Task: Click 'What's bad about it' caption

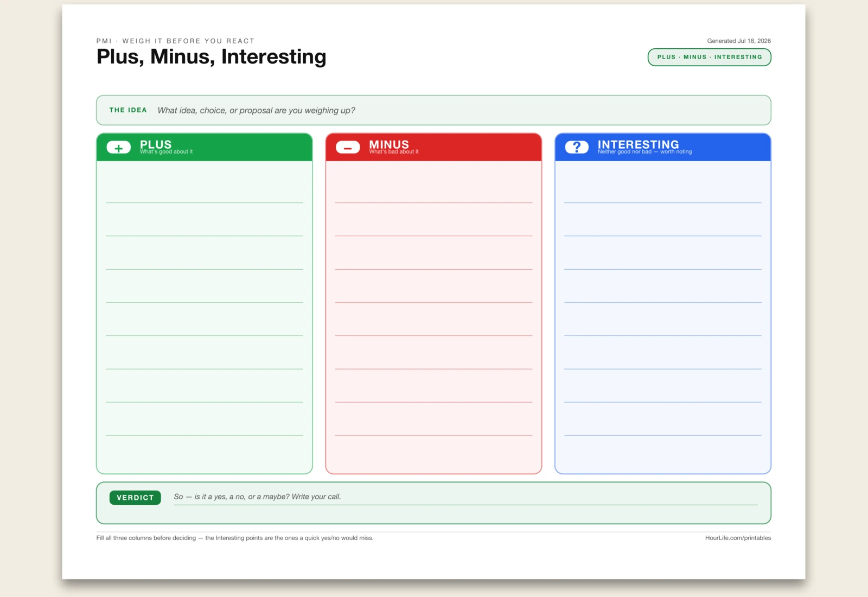Action: coord(394,152)
